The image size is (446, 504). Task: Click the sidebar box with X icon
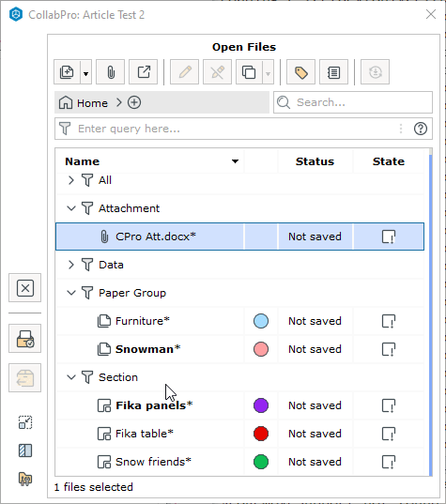coord(25,288)
